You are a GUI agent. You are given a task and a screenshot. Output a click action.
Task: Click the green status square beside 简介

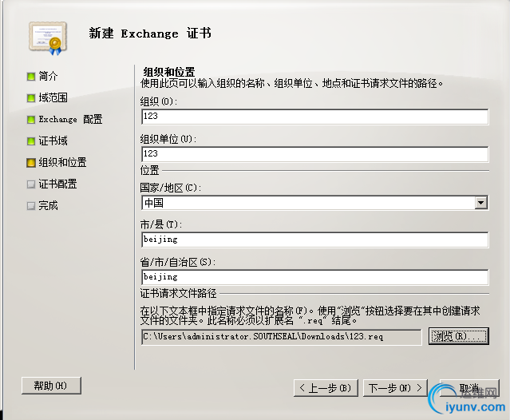pos(31,77)
